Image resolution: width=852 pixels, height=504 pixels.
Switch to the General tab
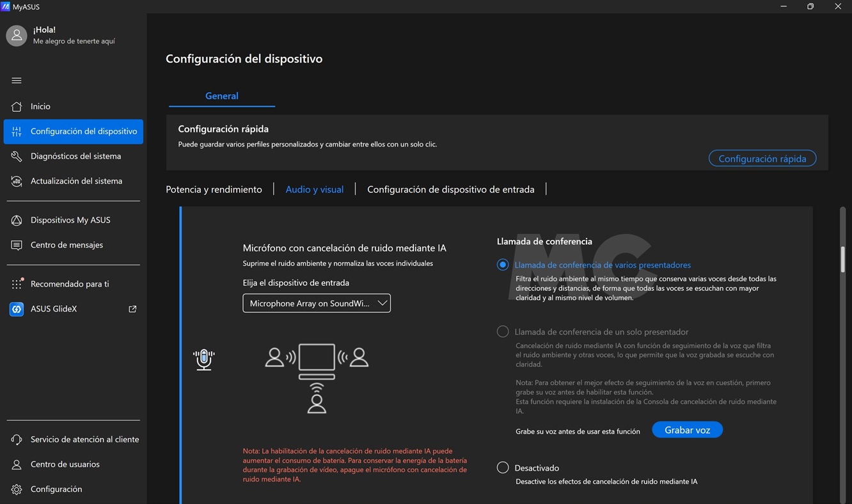coord(221,96)
